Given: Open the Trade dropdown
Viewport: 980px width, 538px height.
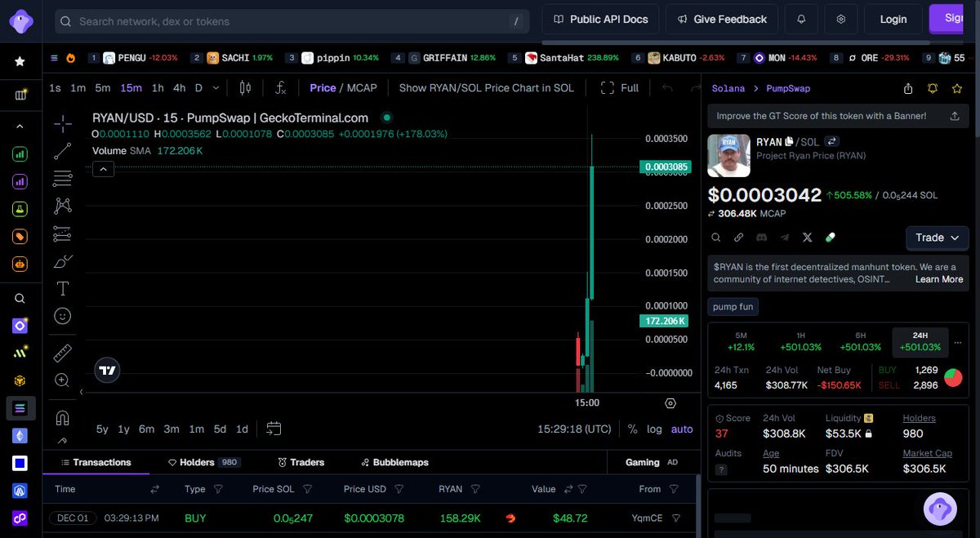Looking at the screenshot, I should pos(938,238).
